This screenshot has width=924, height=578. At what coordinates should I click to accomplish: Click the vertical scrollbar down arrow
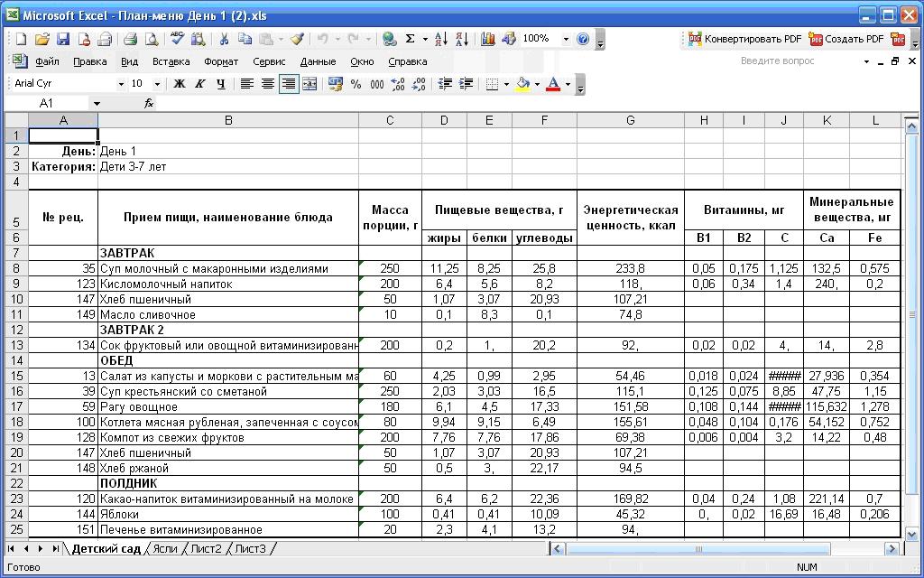[x=911, y=535]
